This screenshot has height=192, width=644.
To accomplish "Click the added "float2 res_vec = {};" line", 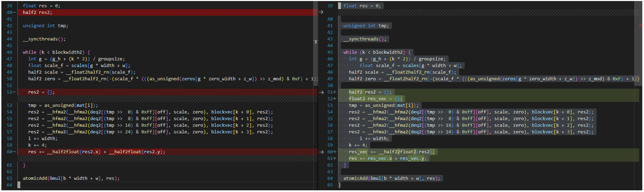I will [x=376, y=99].
